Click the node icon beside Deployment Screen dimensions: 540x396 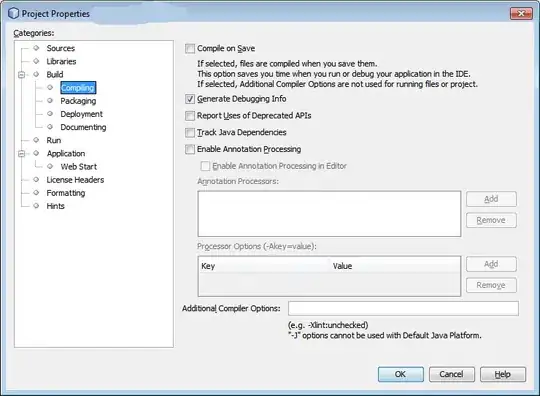50,114
